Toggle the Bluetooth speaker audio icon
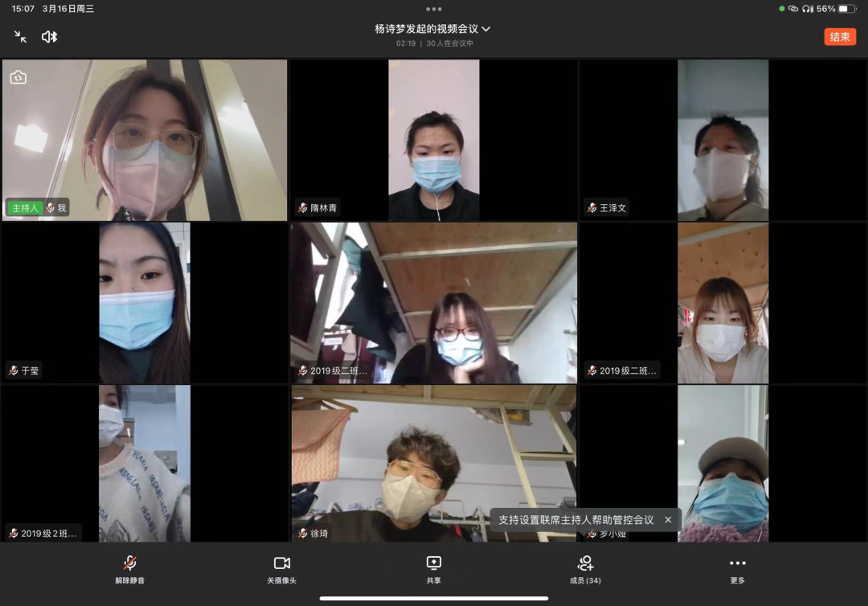The width and height of the screenshot is (868, 606). tap(50, 36)
